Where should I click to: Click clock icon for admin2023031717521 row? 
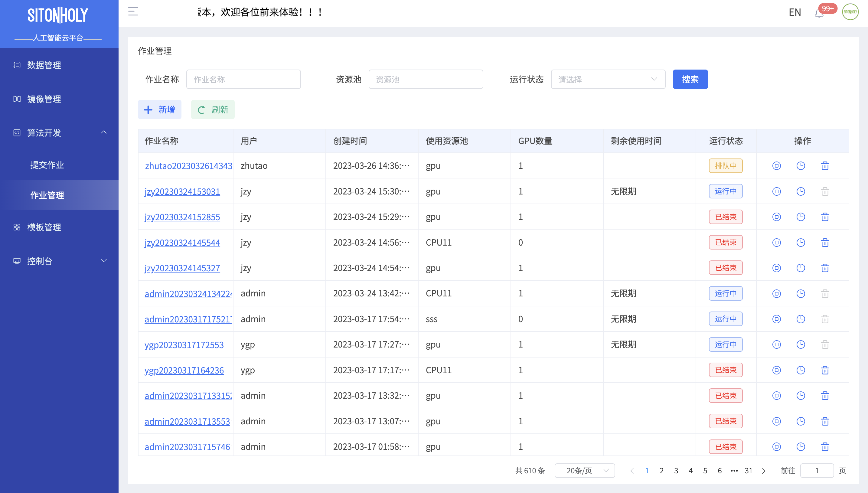tap(801, 319)
